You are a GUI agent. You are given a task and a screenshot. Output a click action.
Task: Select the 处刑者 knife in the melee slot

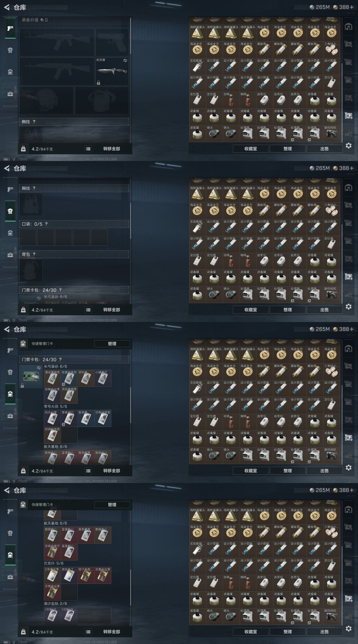[x=112, y=71]
